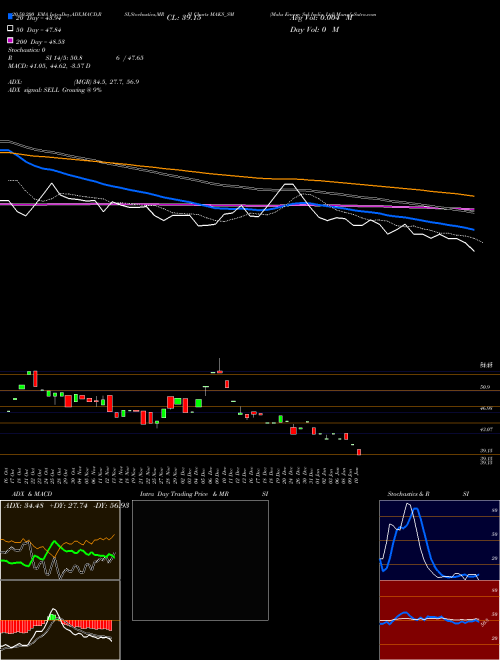Click the end of the thick blue 20 Day line

474,230
